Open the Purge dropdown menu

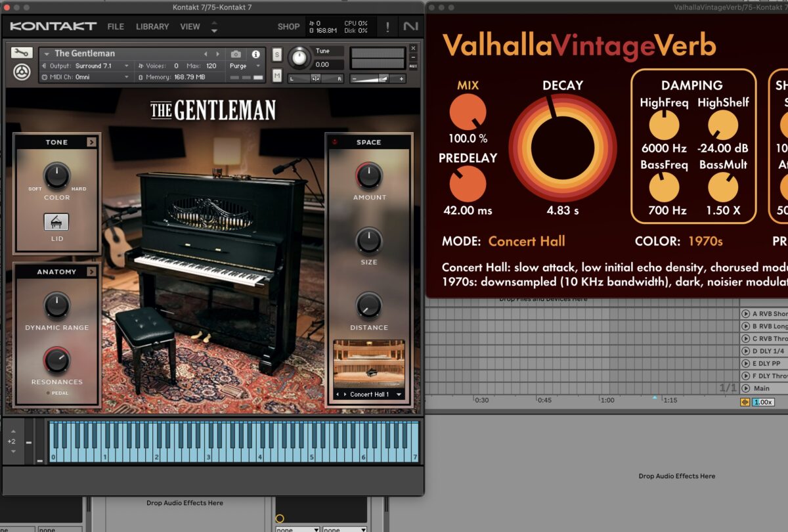[245, 66]
